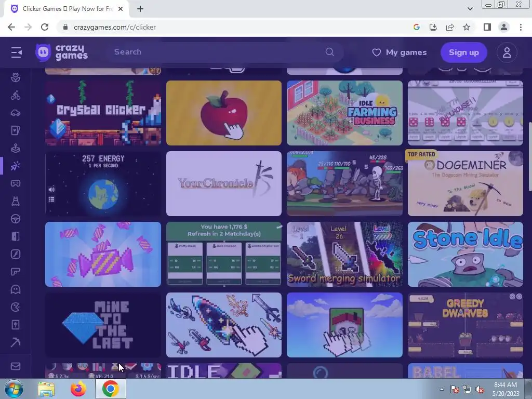This screenshot has height=399, width=532.
Task: Close the Clicker Games tab
Action: point(121,9)
